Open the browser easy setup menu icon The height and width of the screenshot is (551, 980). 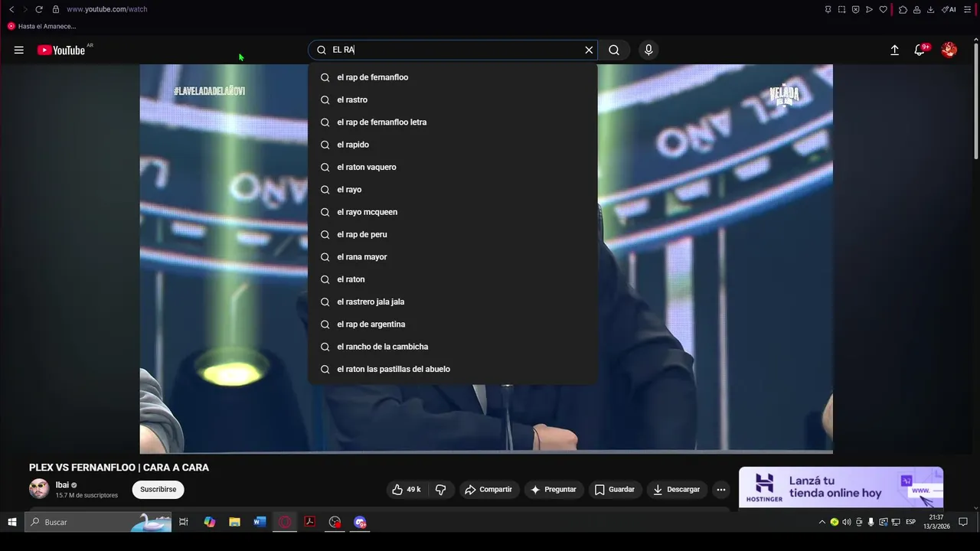click(967, 9)
